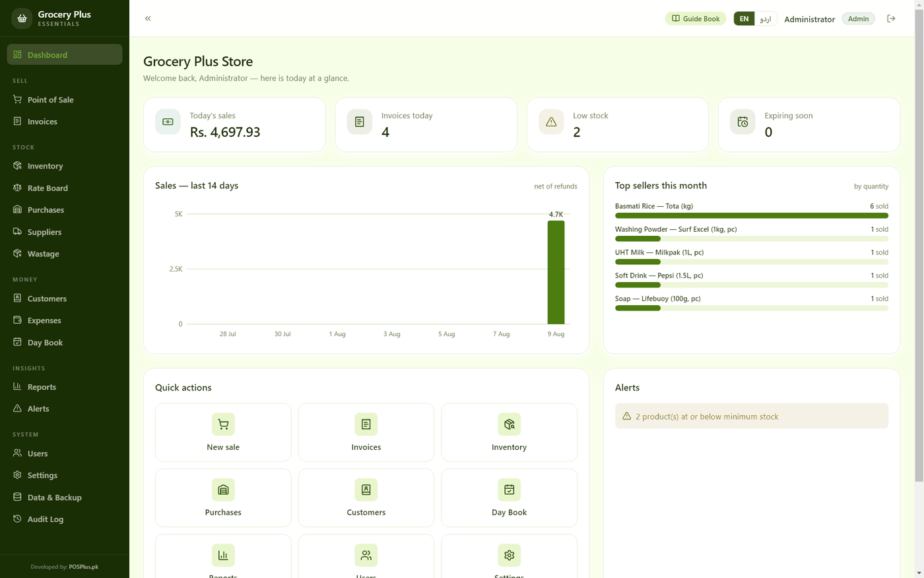Click the Soap Lifebuoy quantity bar
Screen dimensions: 924x578
pos(752,308)
